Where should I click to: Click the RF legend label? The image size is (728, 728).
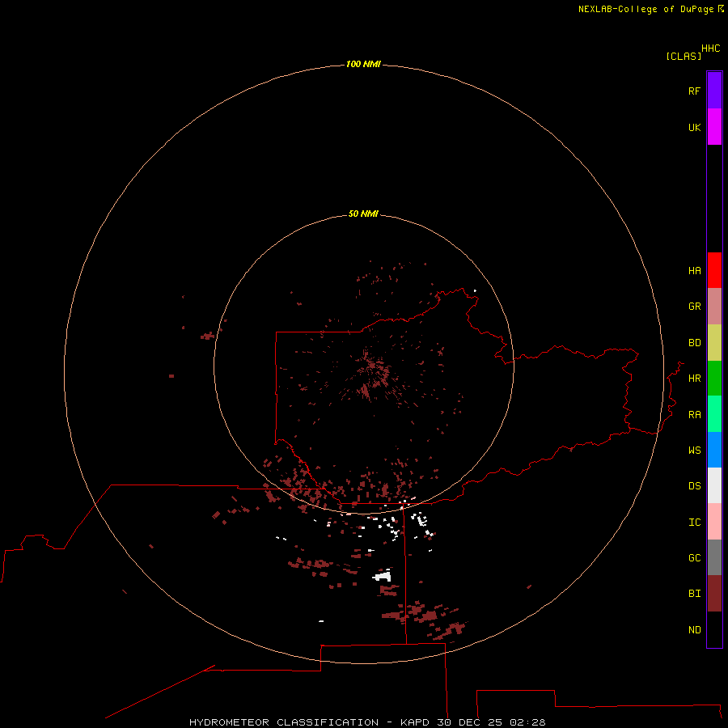694,91
